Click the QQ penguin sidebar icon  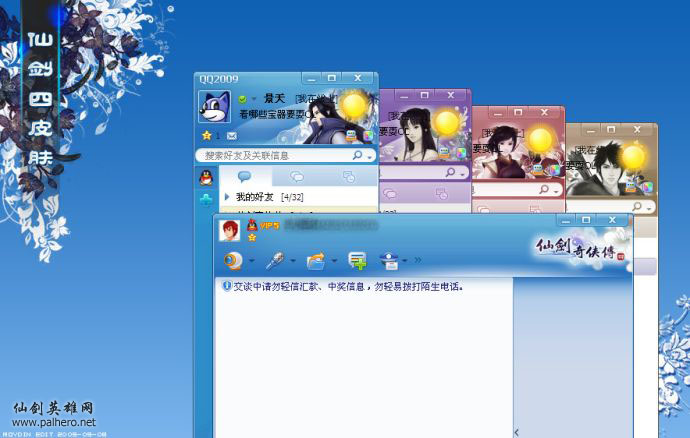click(x=206, y=177)
